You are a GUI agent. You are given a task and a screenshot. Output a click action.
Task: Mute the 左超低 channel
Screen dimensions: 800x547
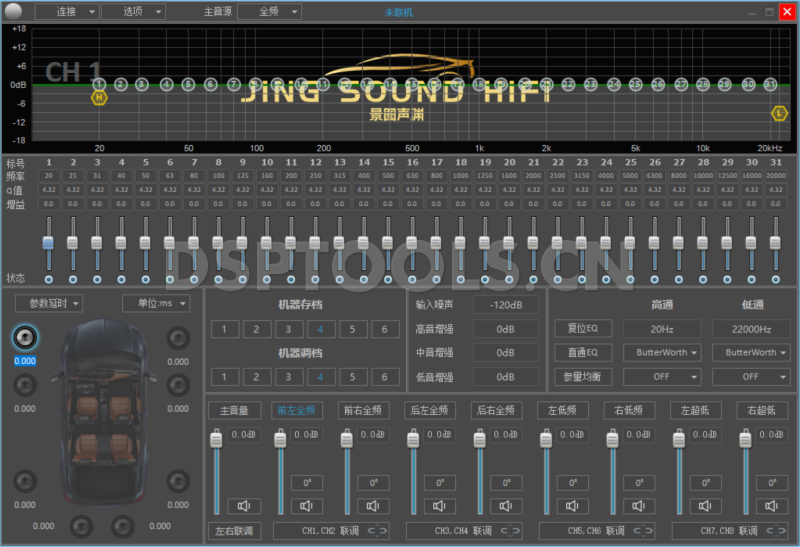pos(705,506)
